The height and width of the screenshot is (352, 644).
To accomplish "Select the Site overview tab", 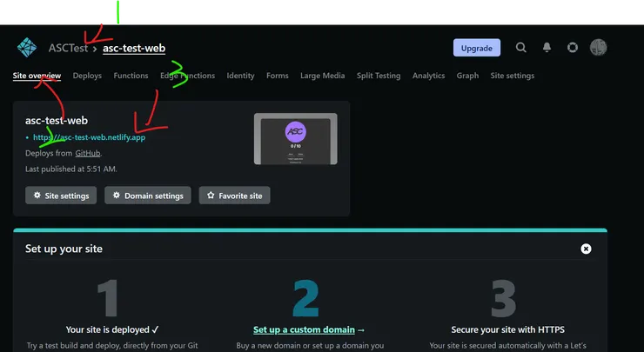I will click(x=37, y=76).
